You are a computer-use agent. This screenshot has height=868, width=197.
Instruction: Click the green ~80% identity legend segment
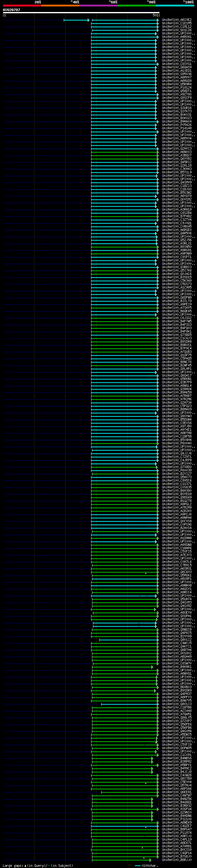[137, 6]
